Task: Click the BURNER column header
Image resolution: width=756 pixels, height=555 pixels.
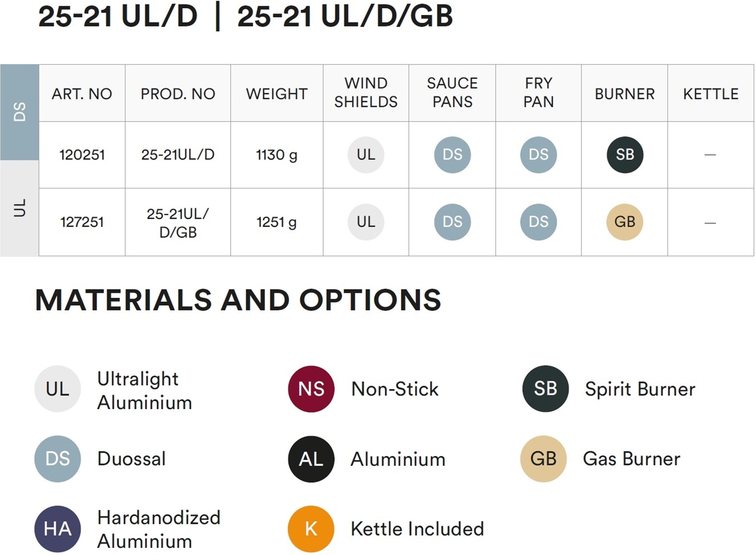Action: click(x=625, y=94)
